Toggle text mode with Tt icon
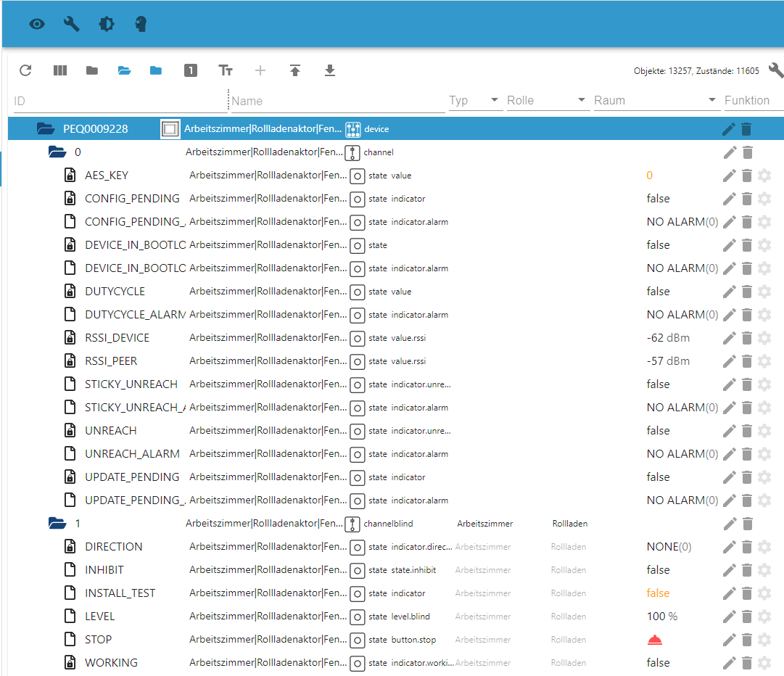 pos(226,70)
